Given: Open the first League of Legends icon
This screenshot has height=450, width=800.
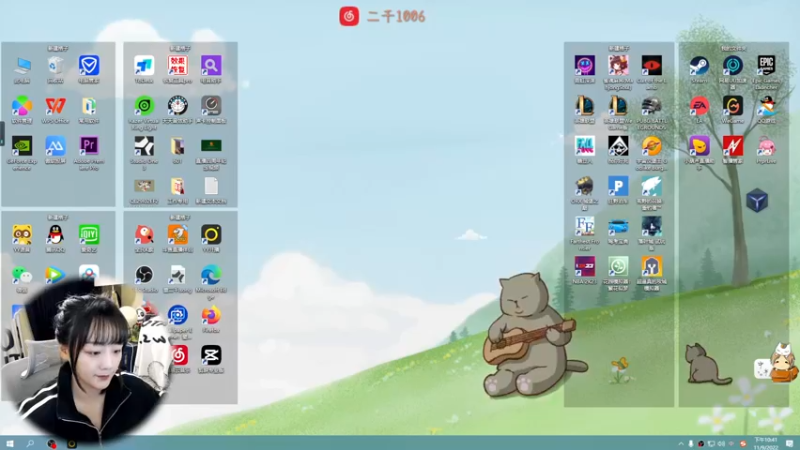Looking at the screenshot, I should 585,106.
